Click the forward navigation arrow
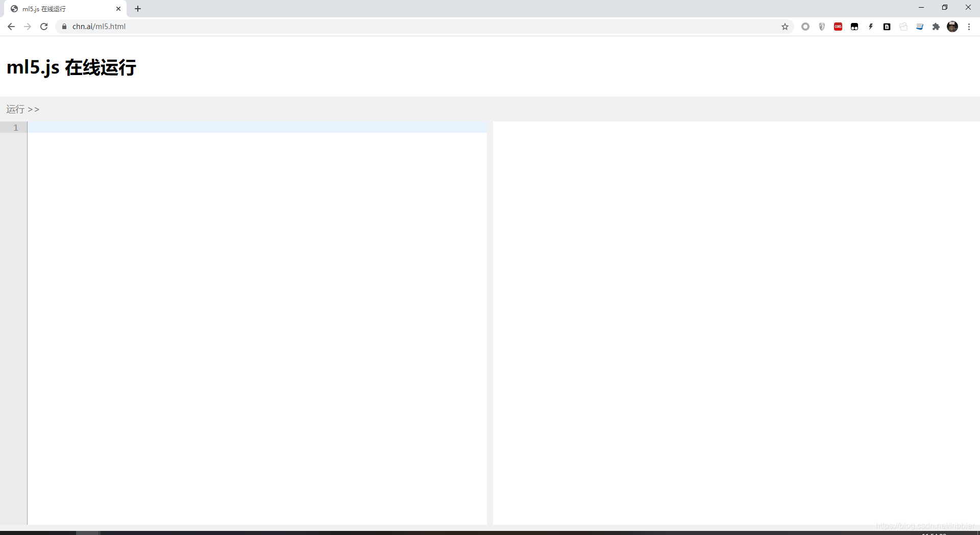Screen dimensions: 980x535 coord(28,27)
